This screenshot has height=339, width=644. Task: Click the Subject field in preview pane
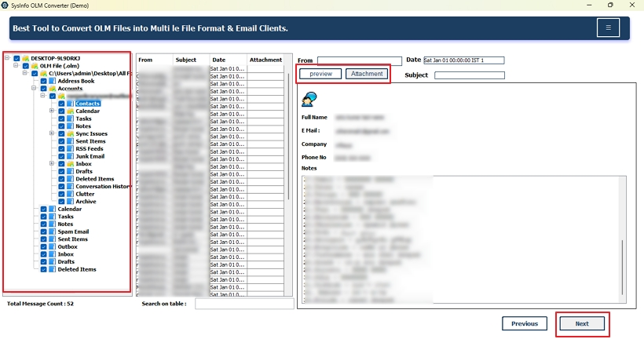470,75
